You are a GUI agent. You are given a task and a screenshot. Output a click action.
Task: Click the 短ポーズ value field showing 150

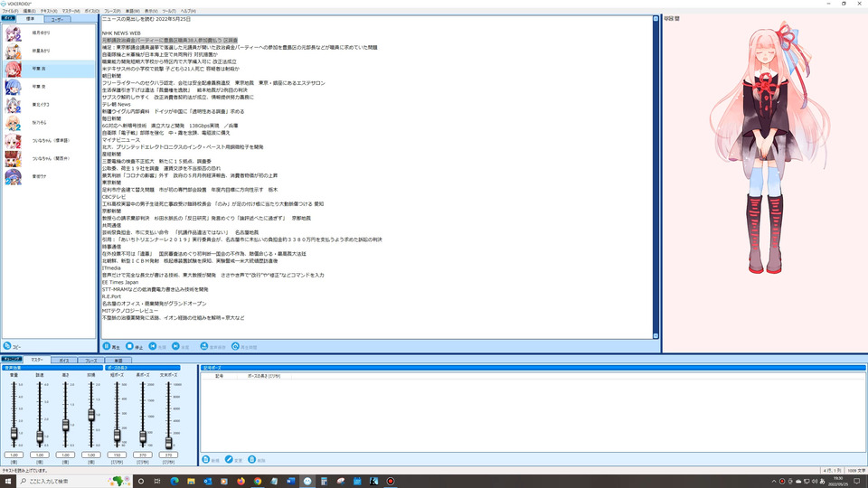click(117, 455)
